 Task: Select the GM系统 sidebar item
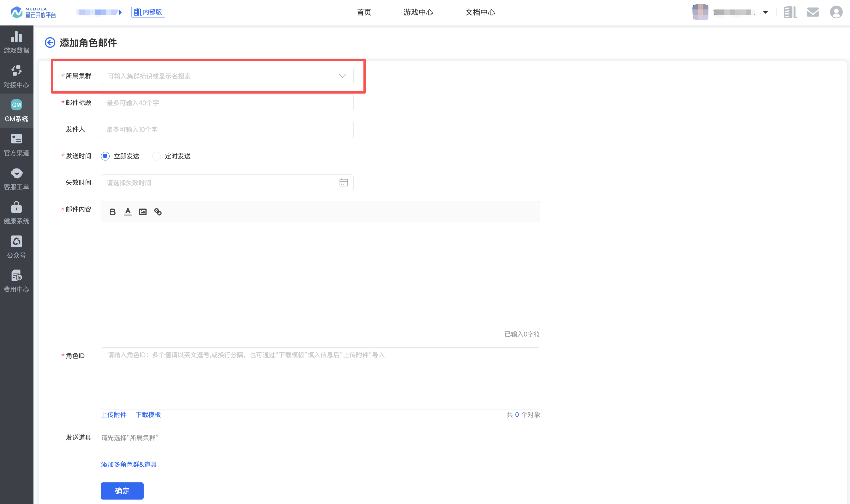[16, 111]
